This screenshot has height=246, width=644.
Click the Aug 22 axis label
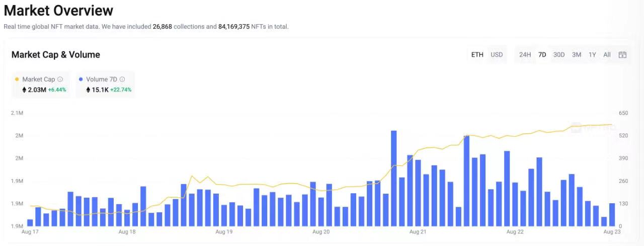click(x=515, y=232)
